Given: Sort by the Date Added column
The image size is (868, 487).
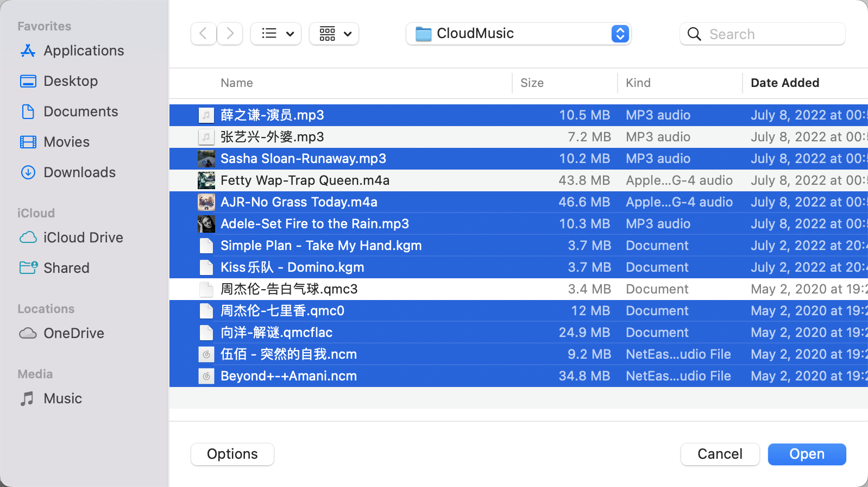Looking at the screenshot, I should (x=784, y=83).
